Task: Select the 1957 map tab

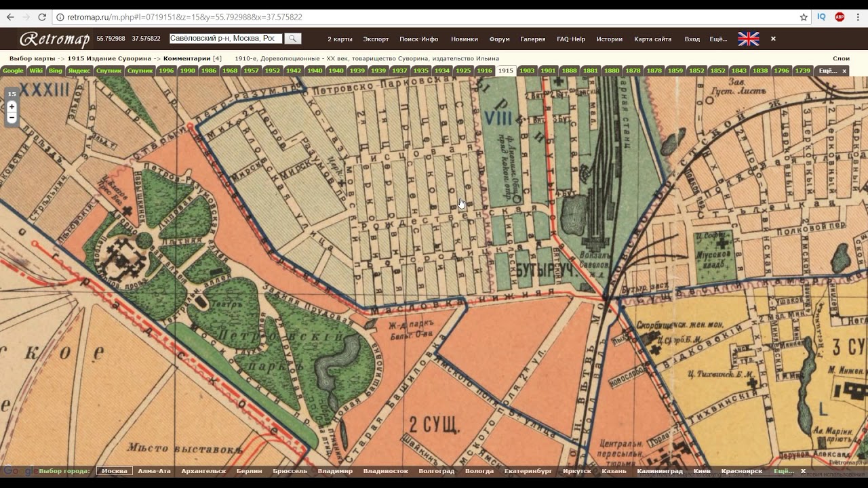Action: click(x=251, y=70)
